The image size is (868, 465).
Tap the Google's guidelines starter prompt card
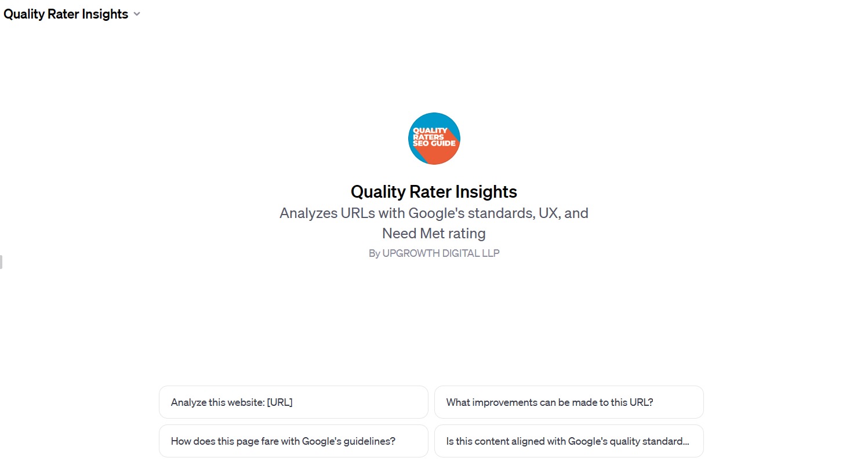click(x=293, y=441)
